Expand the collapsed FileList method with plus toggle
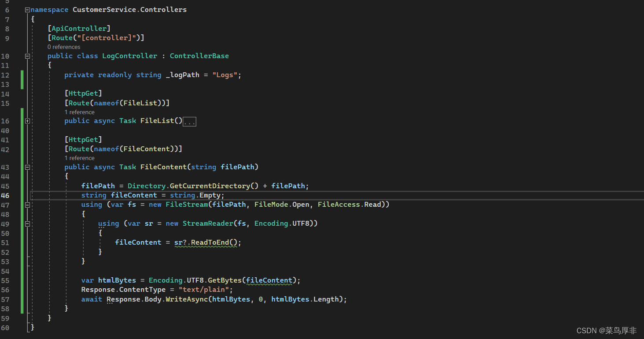Screen dimensions: 644x339 tap(27, 121)
